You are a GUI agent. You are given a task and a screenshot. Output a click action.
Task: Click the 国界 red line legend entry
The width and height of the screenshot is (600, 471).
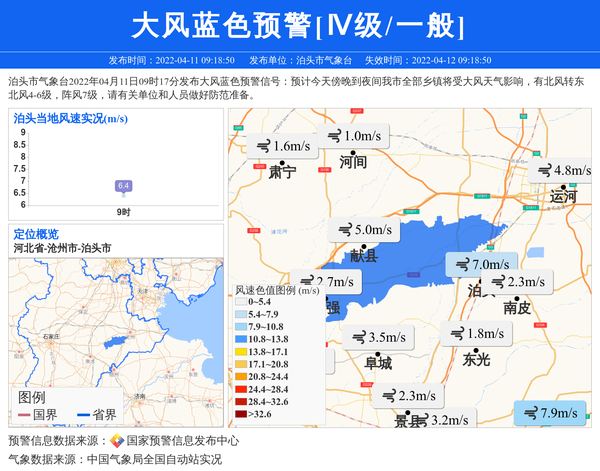35,414
